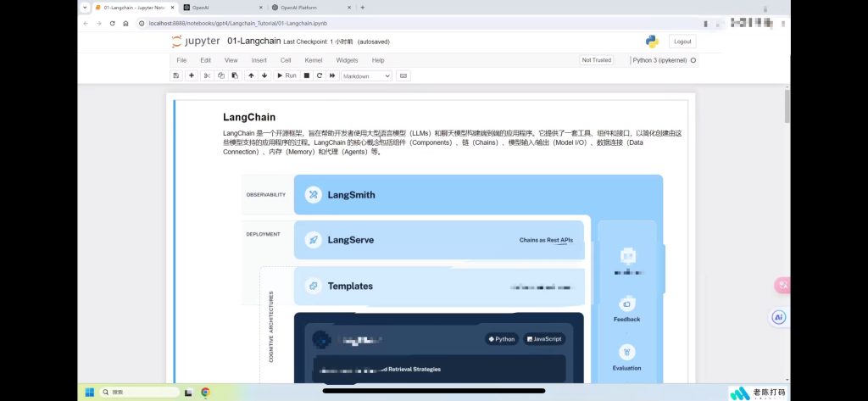This screenshot has width=868, height=401.
Task: Click the Templates icon in the diagram
Action: (x=314, y=286)
